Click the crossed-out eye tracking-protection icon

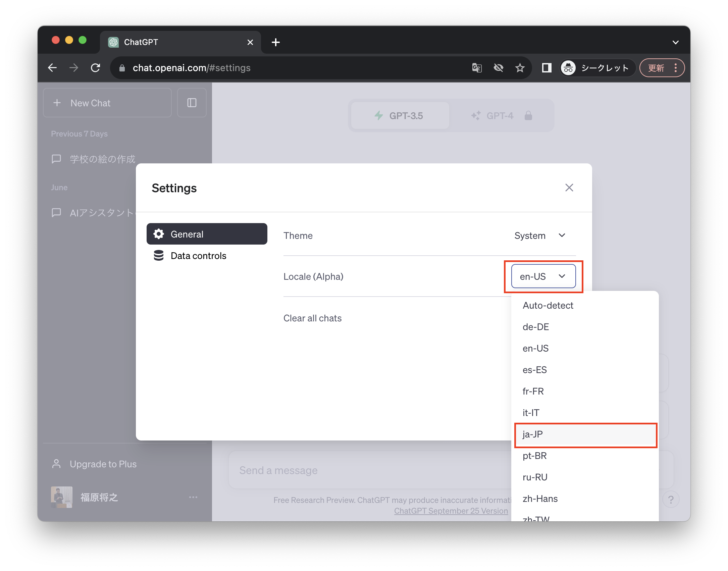point(498,68)
